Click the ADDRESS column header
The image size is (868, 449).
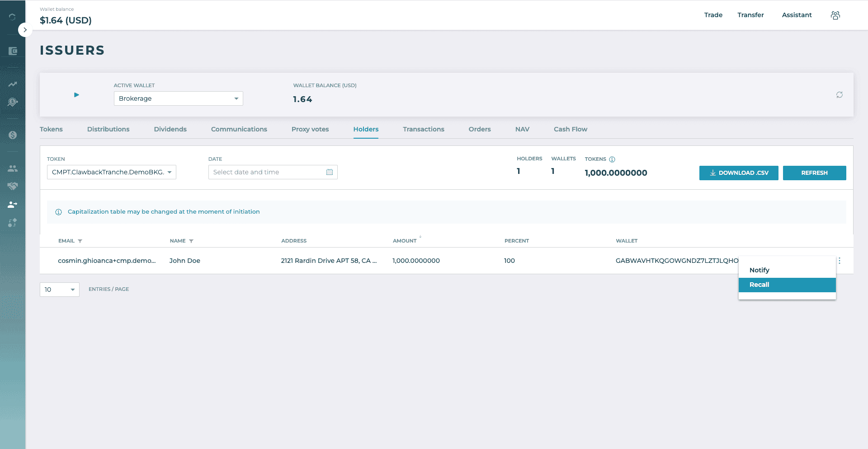tap(294, 241)
